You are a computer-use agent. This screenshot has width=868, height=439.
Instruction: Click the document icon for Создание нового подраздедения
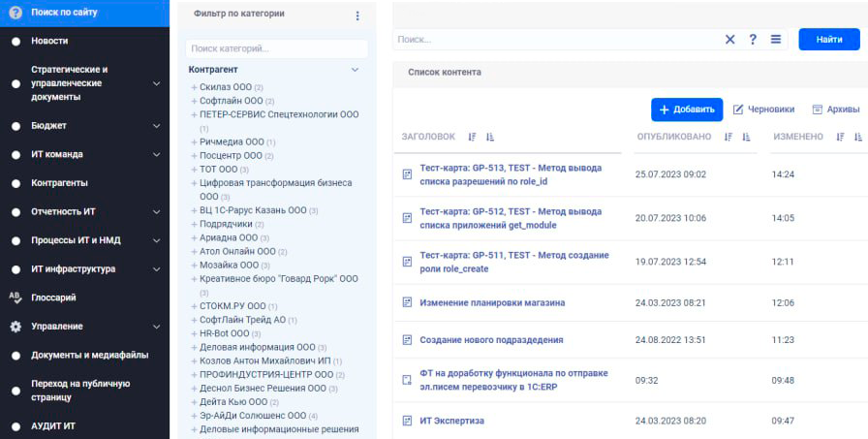click(x=407, y=340)
